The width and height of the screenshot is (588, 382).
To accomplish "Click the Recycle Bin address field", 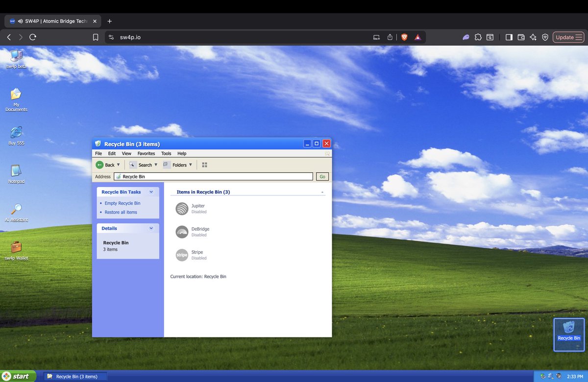I will tap(213, 177).
